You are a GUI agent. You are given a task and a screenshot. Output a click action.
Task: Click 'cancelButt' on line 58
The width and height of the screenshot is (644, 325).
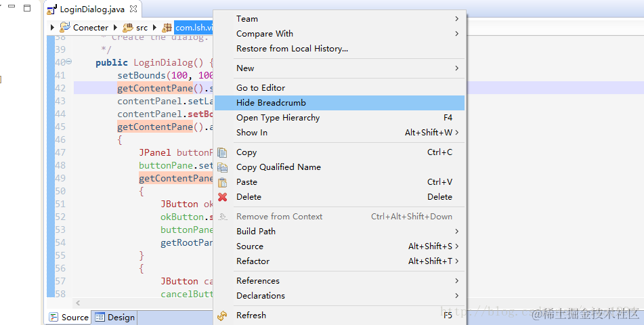(187, 294)
